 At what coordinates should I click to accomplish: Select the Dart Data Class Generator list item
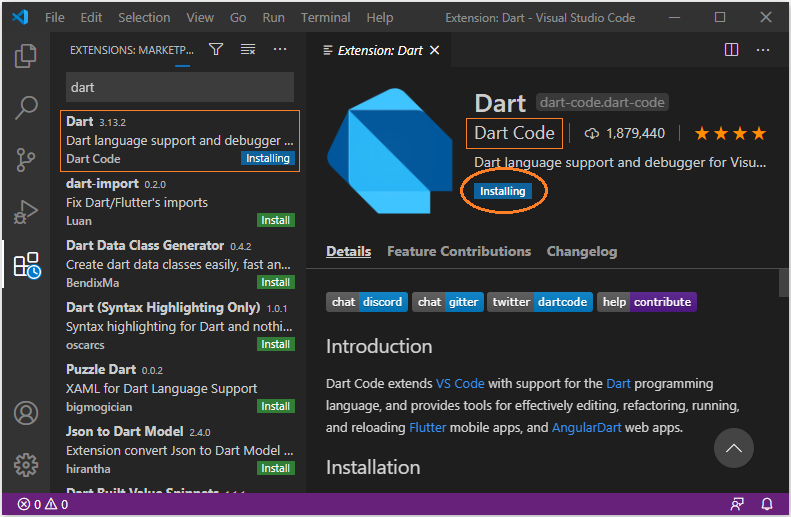(x=180, y=265)
